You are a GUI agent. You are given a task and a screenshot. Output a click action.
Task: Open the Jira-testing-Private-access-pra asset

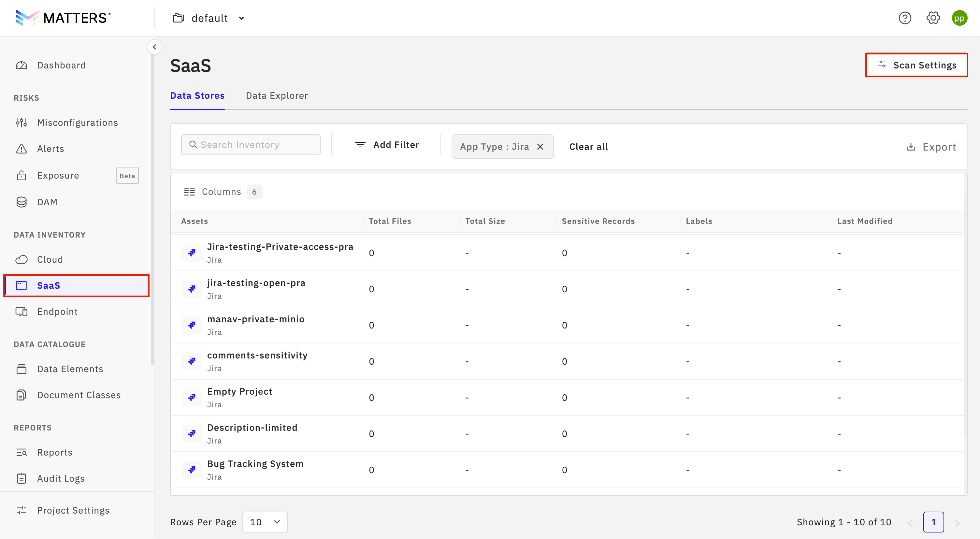point(280,247)
